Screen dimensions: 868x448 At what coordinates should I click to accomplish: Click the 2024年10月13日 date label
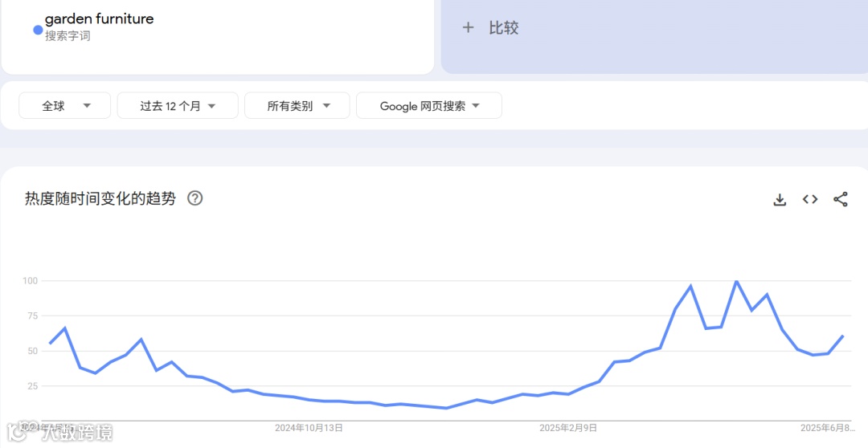[x=309, y=428]
